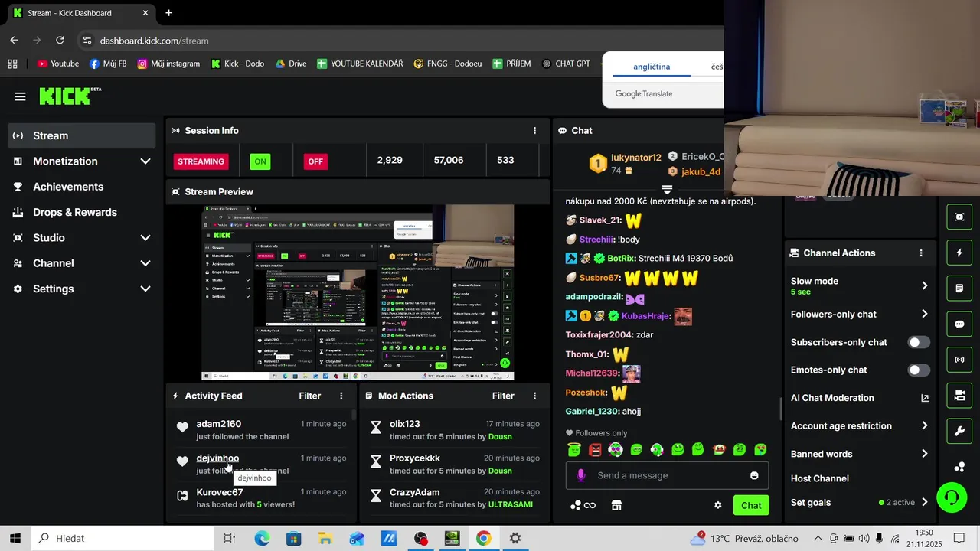
Task: Click the Send a message input field
Action: [x=667, y=475]
